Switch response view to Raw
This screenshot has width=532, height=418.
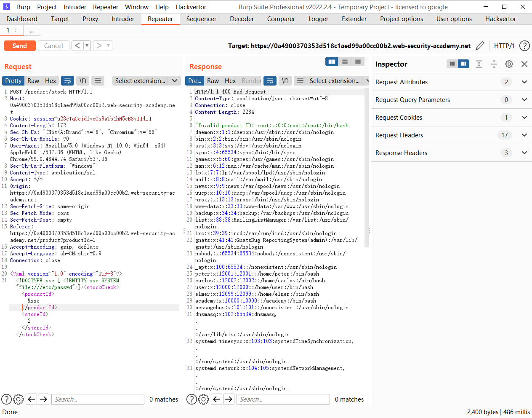pyautogui.click(x=213, y=80)
